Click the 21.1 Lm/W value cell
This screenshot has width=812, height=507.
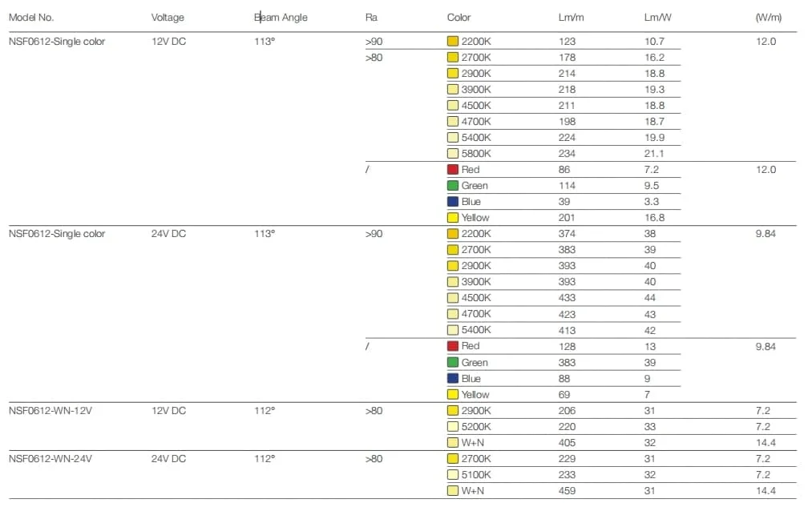pos(655,154)
